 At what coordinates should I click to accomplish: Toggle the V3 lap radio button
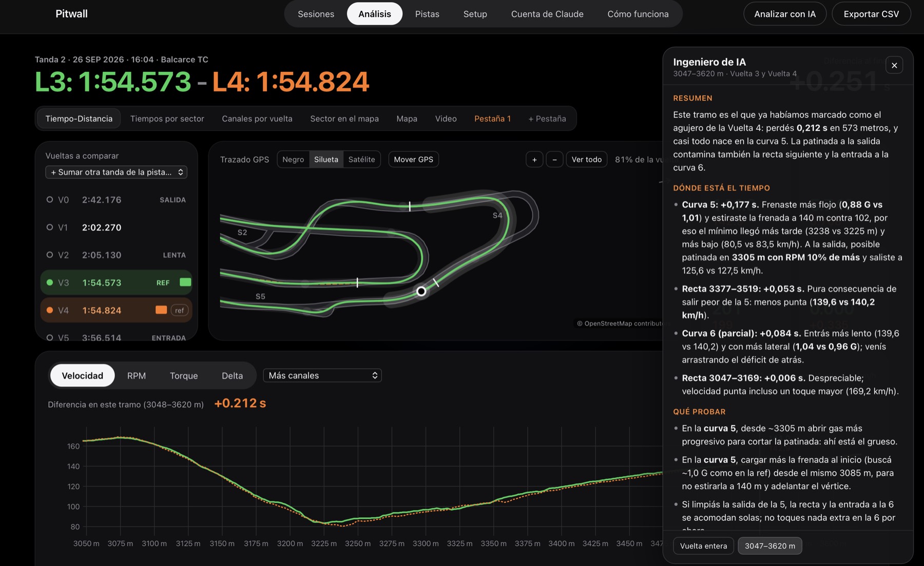pos(50,282)
